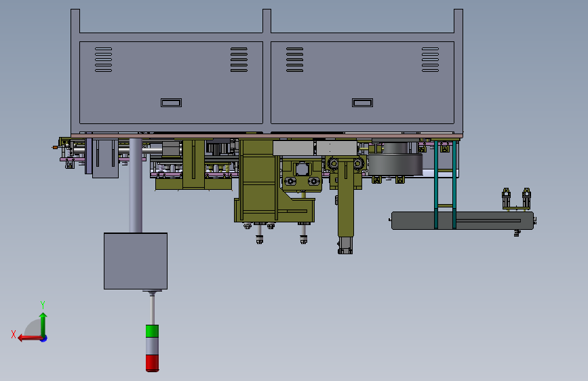
Task: Select the center vertical post of the cabinet frame
Action: [x=267, y=71]
